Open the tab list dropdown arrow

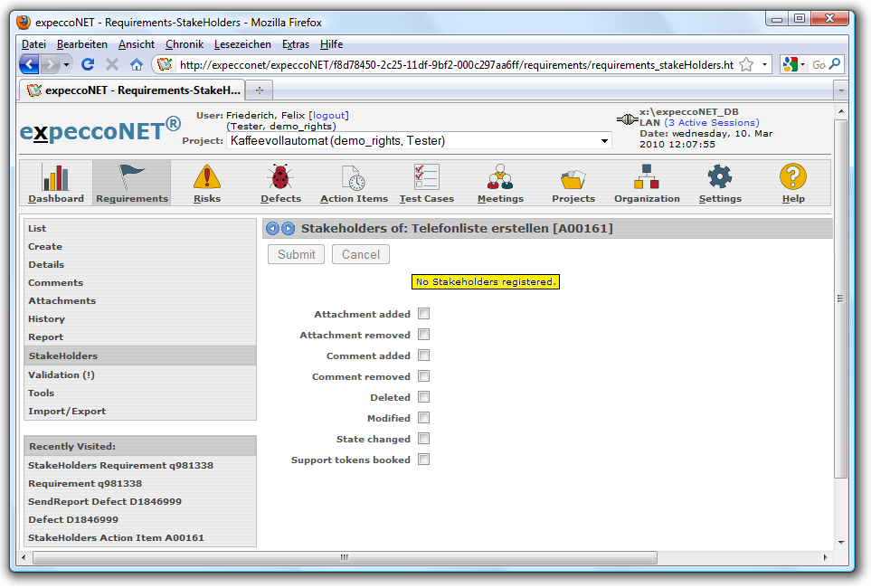[840, 90]
